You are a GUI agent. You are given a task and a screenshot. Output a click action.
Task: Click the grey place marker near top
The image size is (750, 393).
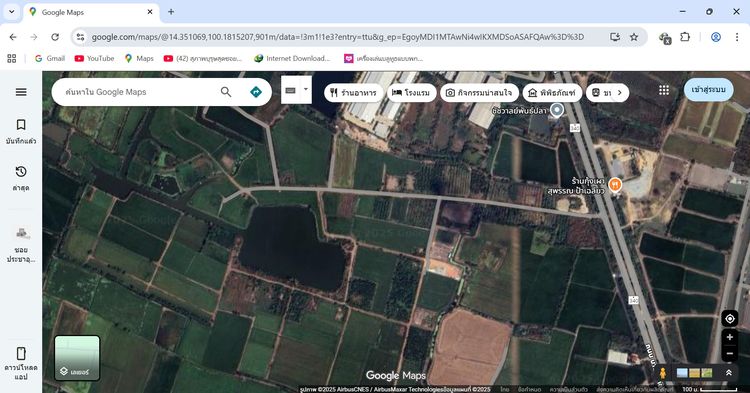(557, 110)
